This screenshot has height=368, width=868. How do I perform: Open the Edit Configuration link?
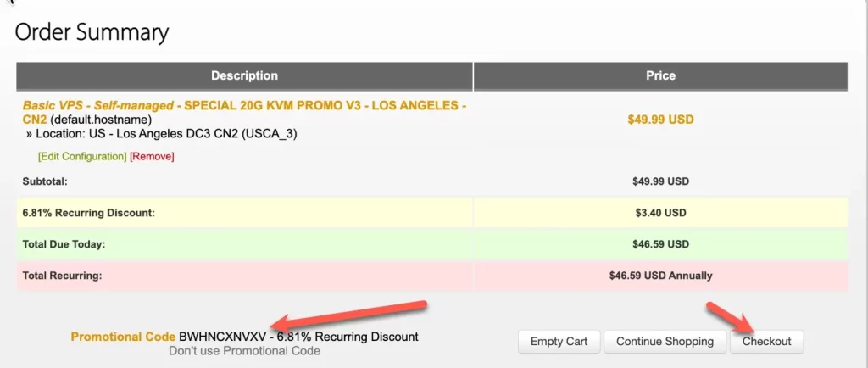pos(82,157)
